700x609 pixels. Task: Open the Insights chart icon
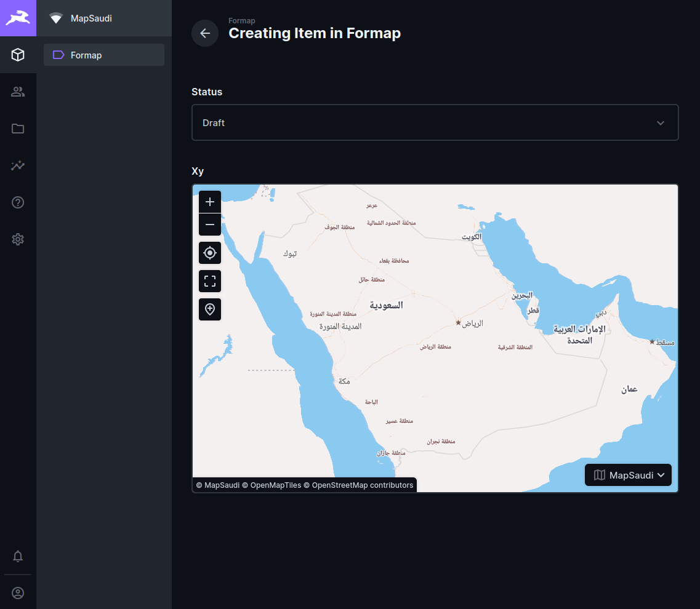tap(18, 165)
